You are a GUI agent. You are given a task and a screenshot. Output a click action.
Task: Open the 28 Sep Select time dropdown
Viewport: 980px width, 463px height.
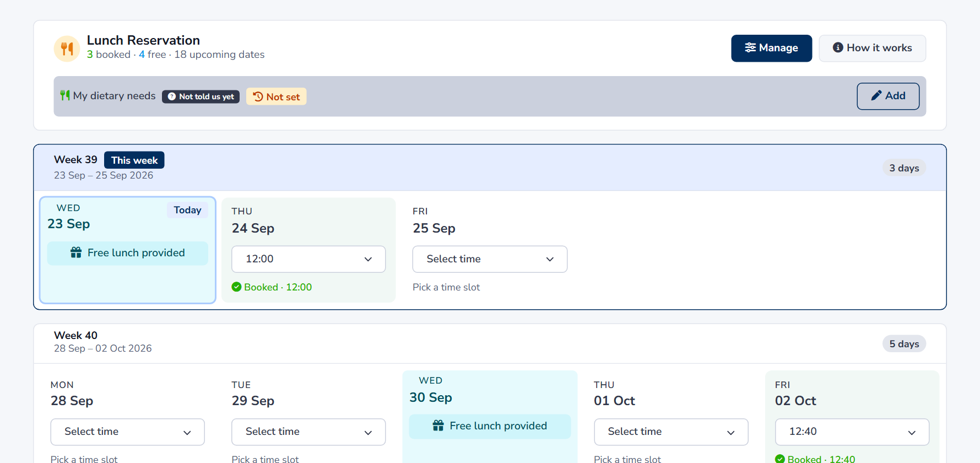(127, 432)
